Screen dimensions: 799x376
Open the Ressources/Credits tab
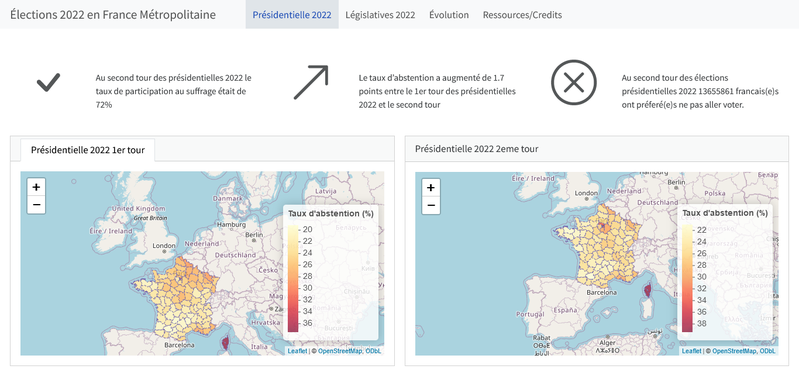(x=522, y=15)
